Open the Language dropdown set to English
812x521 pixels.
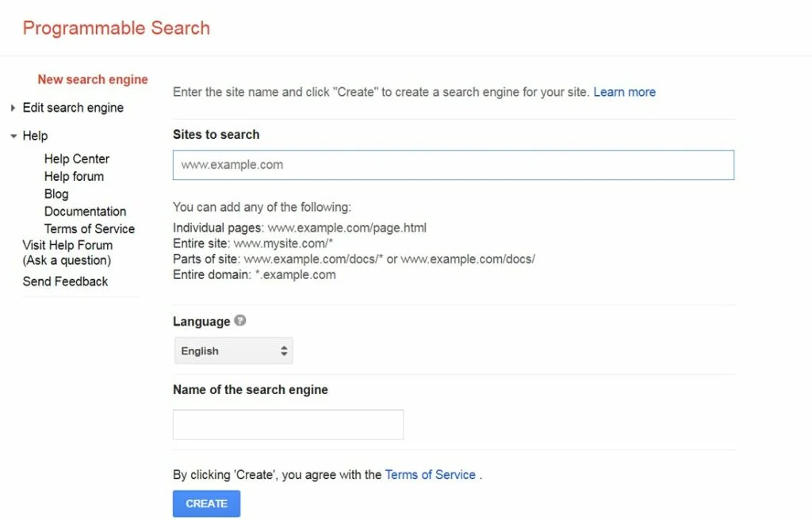point(234,351)
